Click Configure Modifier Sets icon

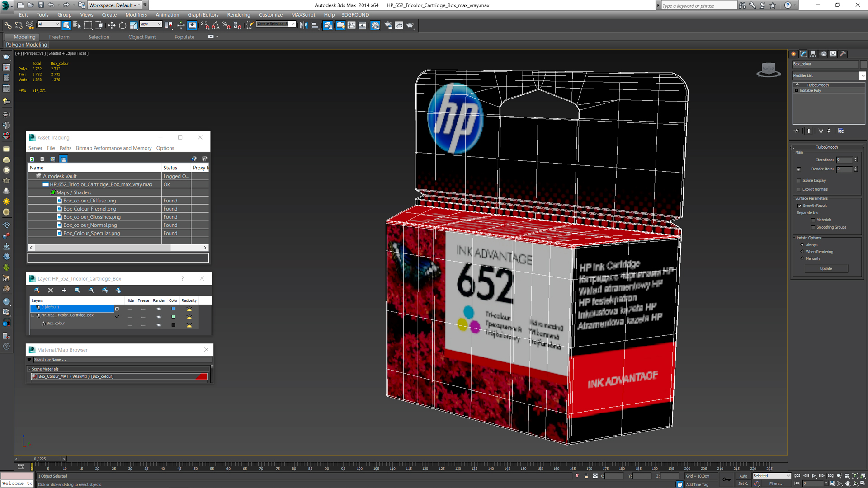click(x=841, y=131)
